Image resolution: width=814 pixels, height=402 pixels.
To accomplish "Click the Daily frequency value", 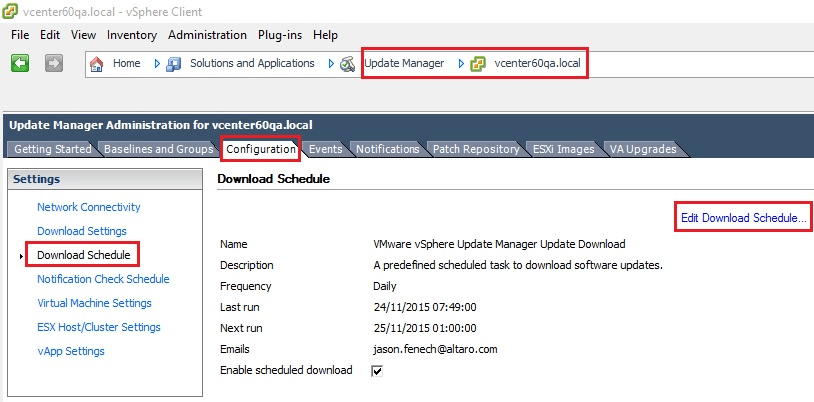I will (385, 286).
